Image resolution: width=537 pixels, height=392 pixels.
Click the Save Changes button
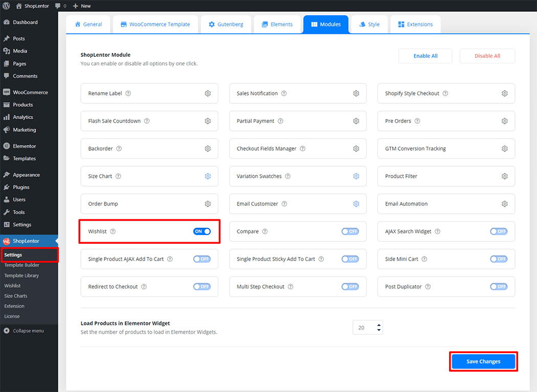[483, 361]
